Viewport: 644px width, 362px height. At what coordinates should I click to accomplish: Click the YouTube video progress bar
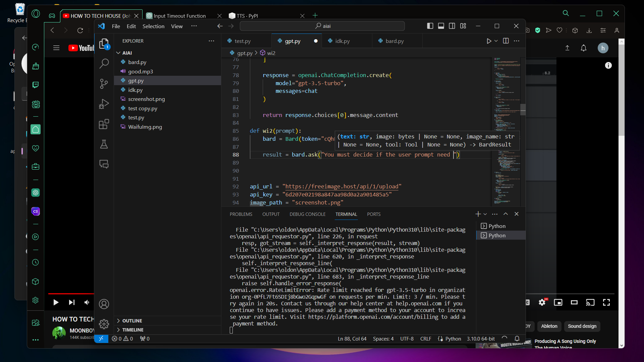click(70, 294)
